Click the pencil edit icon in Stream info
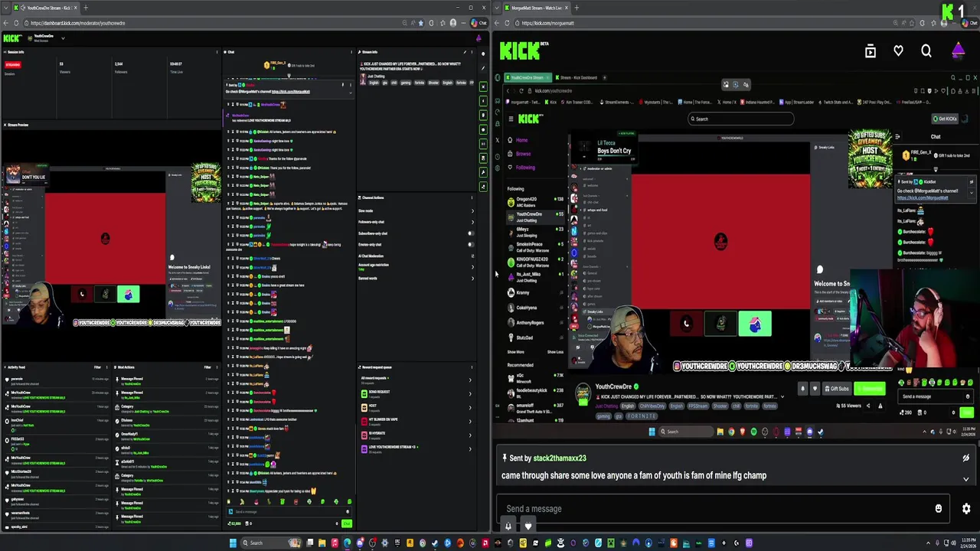 [x=464, y=52]
